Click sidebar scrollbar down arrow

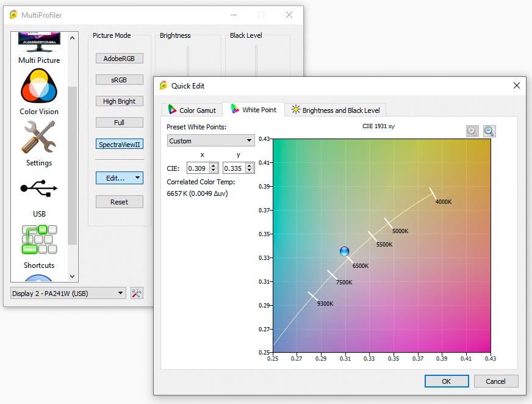[72, 276]
